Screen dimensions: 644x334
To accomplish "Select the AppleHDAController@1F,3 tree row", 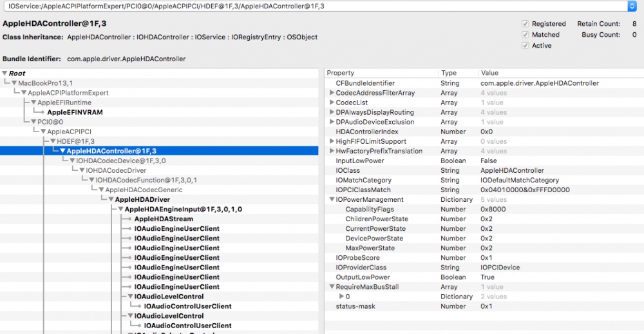I will [159, 151].
